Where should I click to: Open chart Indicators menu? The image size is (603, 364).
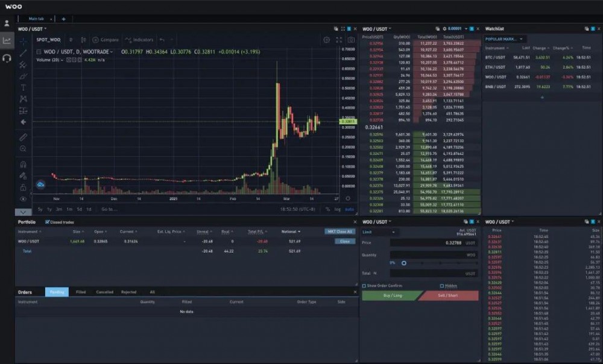tap(139, 40)
